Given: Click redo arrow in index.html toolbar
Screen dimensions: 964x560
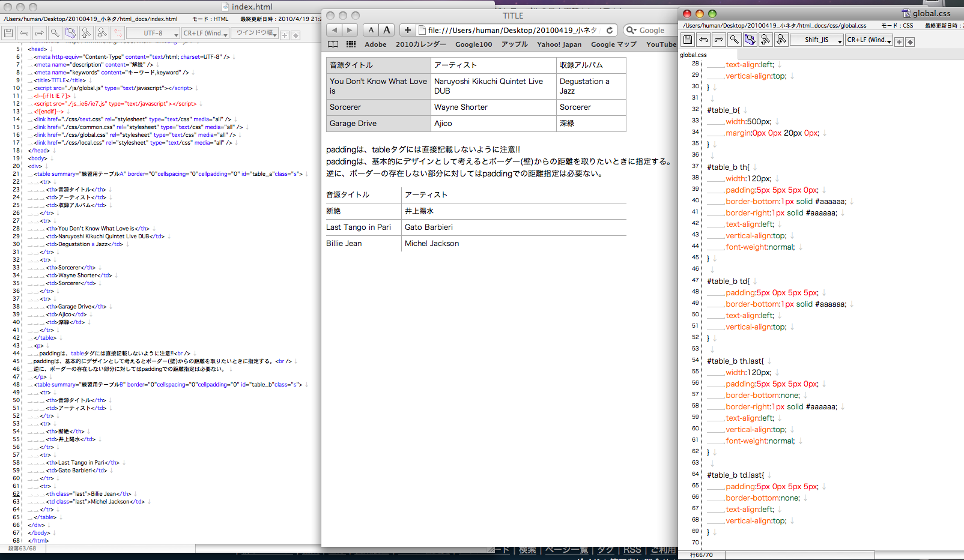Looking at the screenshot, I should (40, 33).
